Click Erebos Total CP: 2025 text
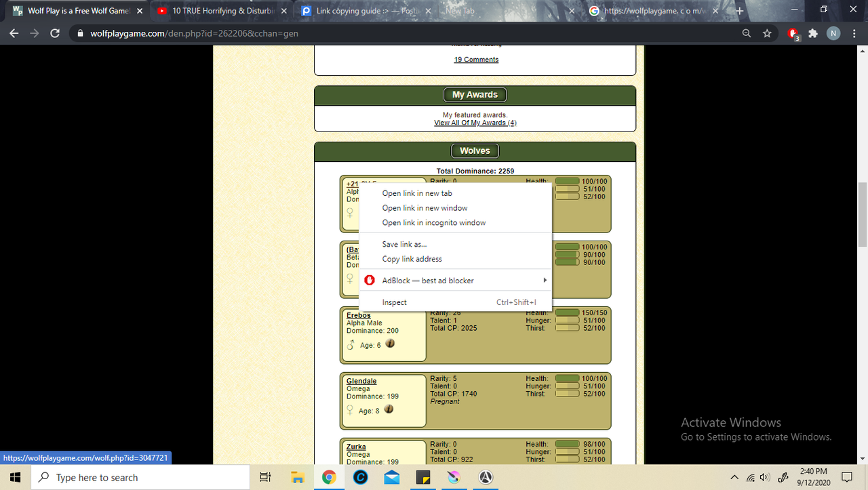The height and width of the screenshot is (490, 868). tap(454, 328)
